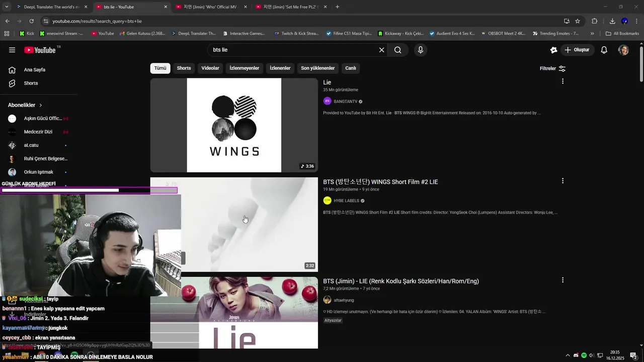Open more options for WINGS Short Film
This screenshot has width=644, height=362.
562,181
